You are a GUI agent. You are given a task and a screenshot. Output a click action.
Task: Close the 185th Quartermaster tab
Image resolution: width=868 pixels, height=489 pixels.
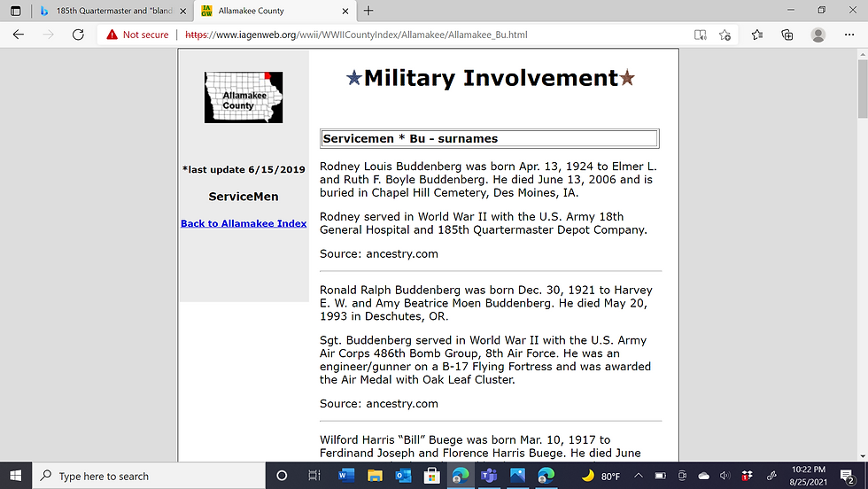pyautogui.click(x=183, y=12)
